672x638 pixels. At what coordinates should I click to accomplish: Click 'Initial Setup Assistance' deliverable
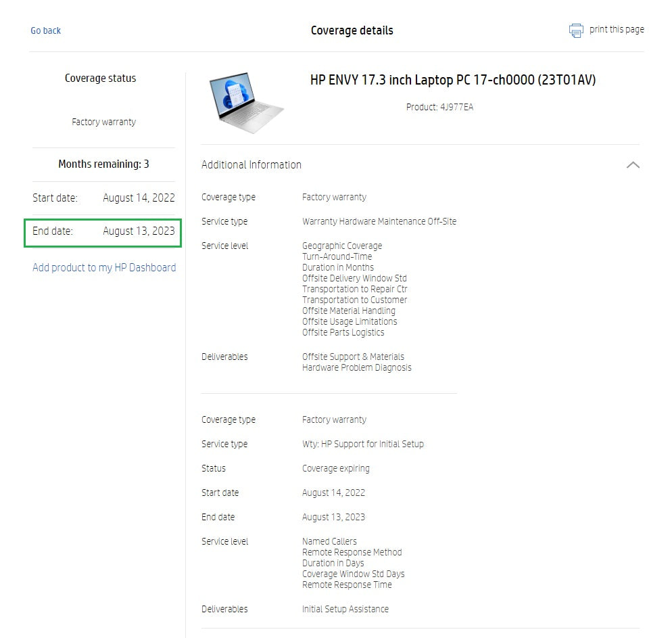coord(345,610)
